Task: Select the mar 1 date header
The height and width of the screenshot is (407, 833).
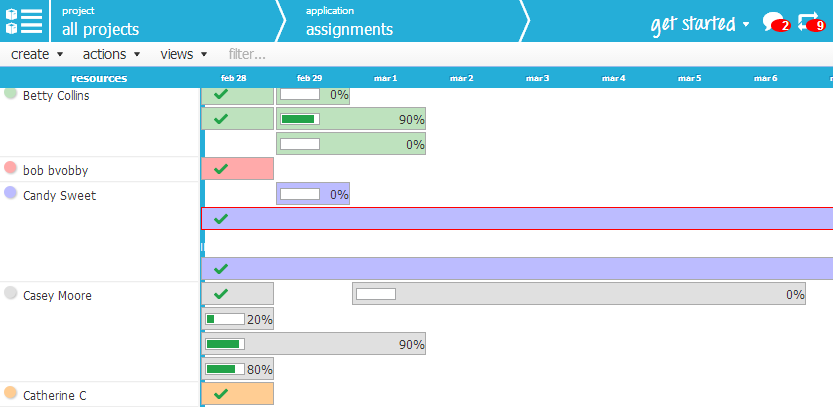Action: click(x=386, y=78)
